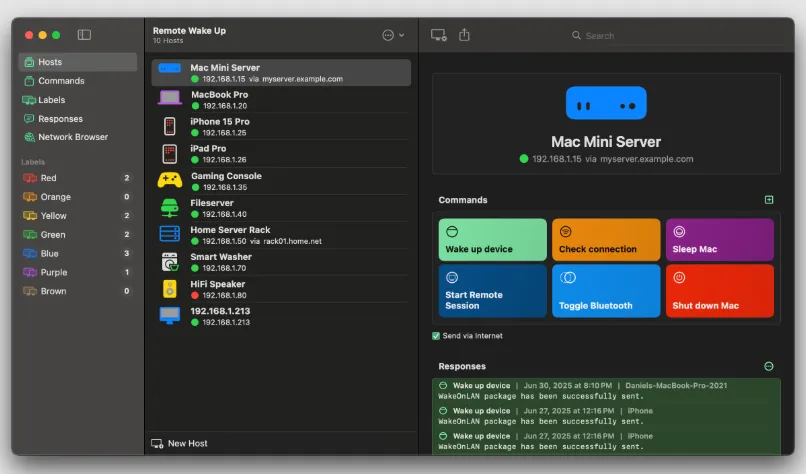Click the HiFi Speaker red offline status dot
The height and width of the screenshot is (474, 806).
pos(195,295)
